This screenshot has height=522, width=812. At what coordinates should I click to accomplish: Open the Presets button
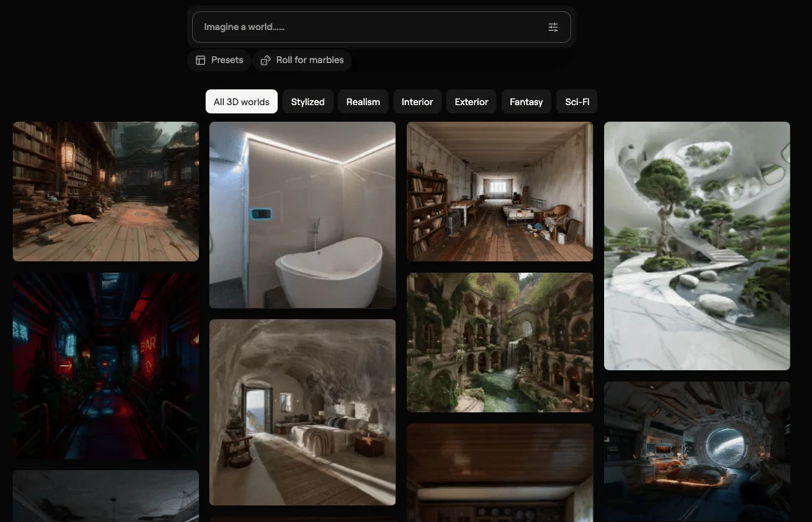point(219,60)
